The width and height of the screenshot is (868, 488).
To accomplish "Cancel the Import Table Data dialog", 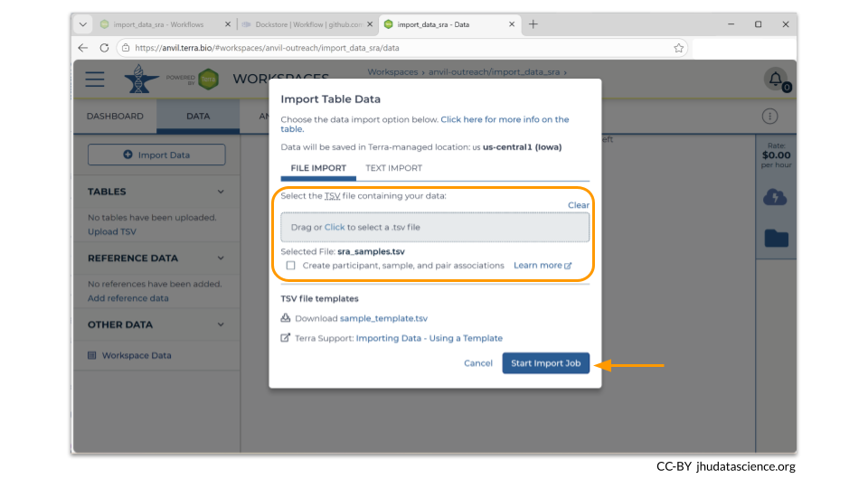I will pos(478,363).
